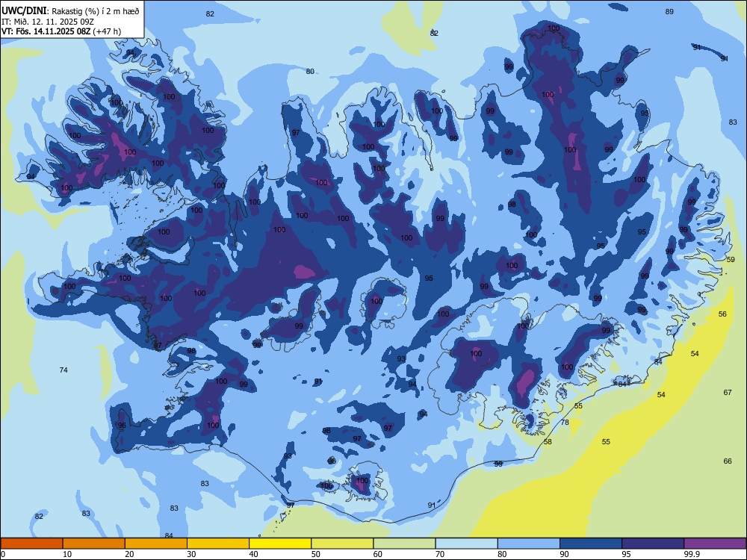The image size is (747, 560).
Task: Click the 'VT: Fös. 14.11.2025 08Z (+47 h)' line
Action: pos(61,31)
